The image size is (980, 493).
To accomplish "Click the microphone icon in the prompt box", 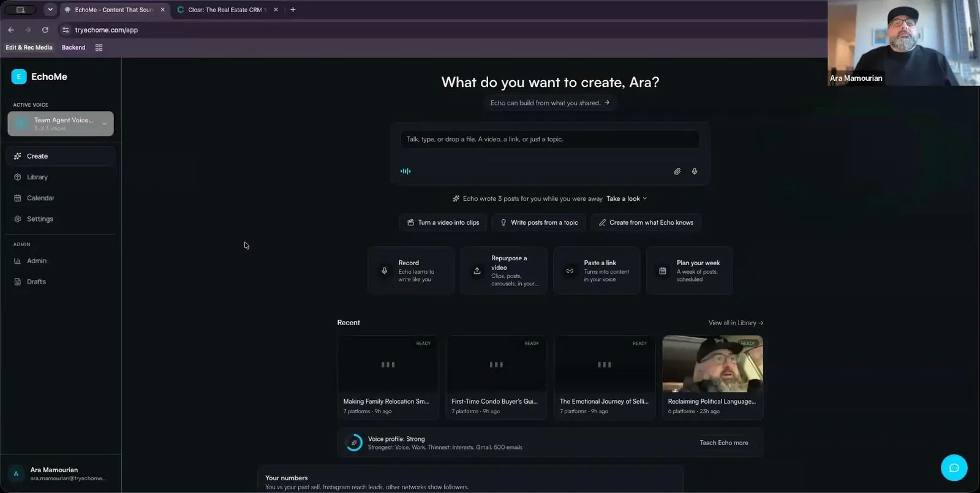I will tap(695, 171).
